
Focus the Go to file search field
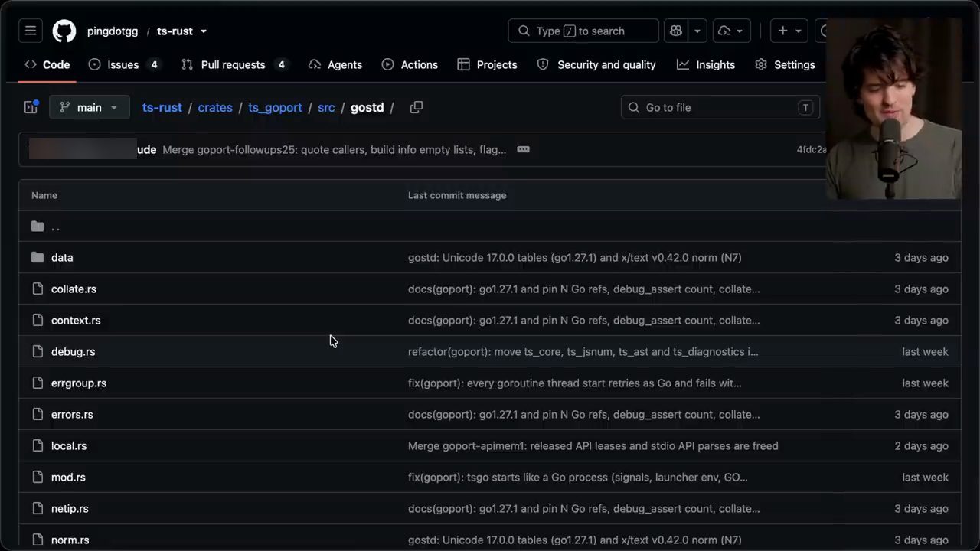coord(720,107)
